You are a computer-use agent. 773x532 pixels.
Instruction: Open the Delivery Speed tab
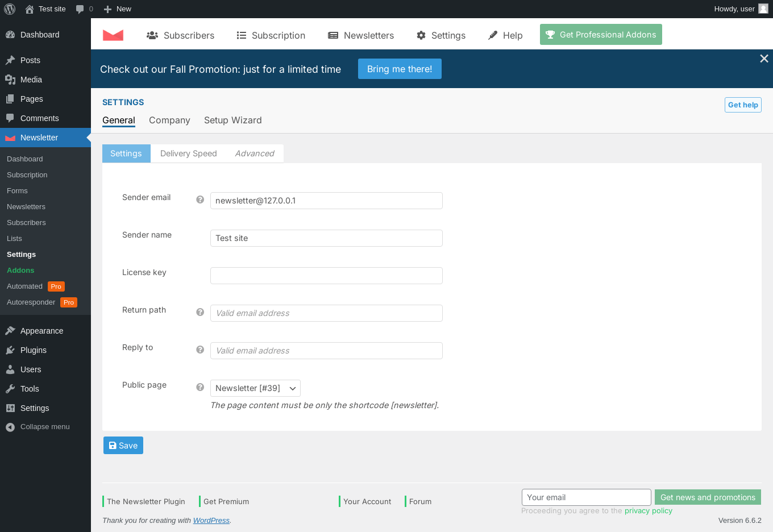189,153
